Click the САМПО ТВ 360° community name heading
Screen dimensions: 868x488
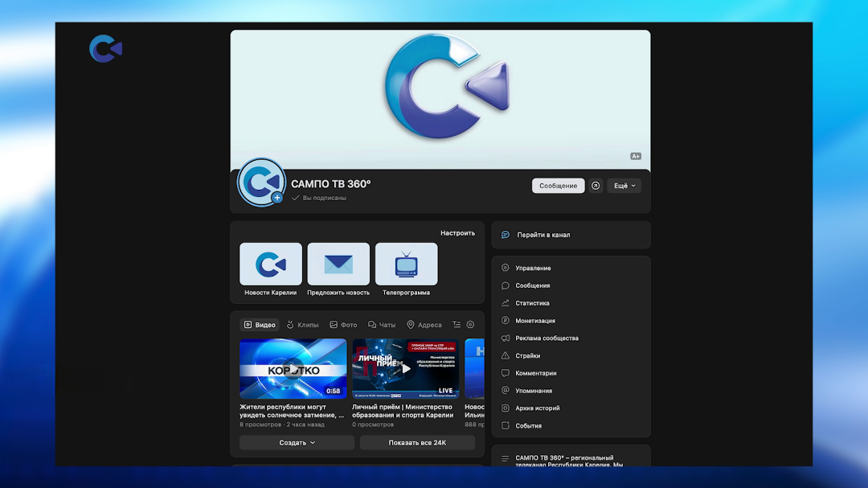click(331, 184)
